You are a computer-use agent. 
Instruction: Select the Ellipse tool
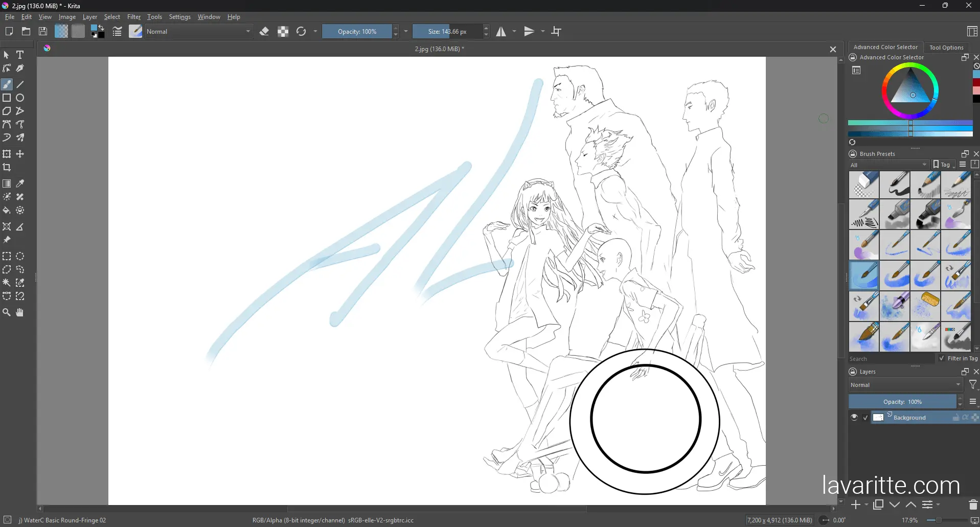20,98
